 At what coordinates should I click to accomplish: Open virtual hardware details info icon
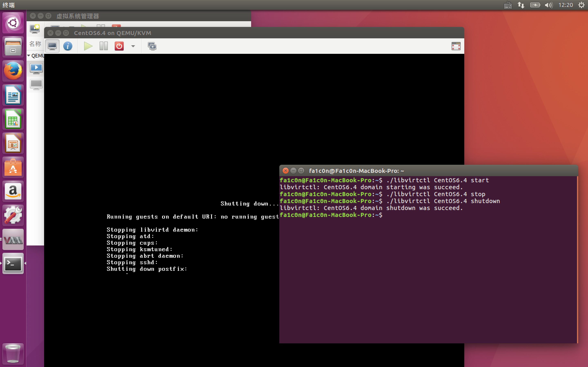pos(68,46)
